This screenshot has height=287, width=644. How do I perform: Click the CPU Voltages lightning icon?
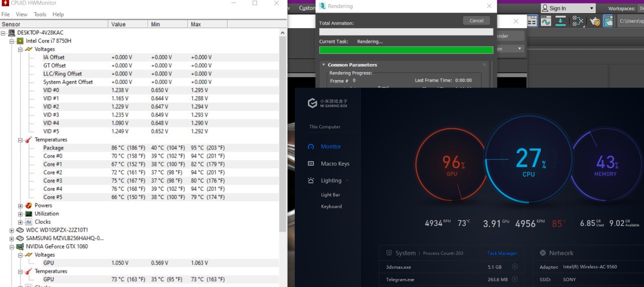tap(29, 49)
